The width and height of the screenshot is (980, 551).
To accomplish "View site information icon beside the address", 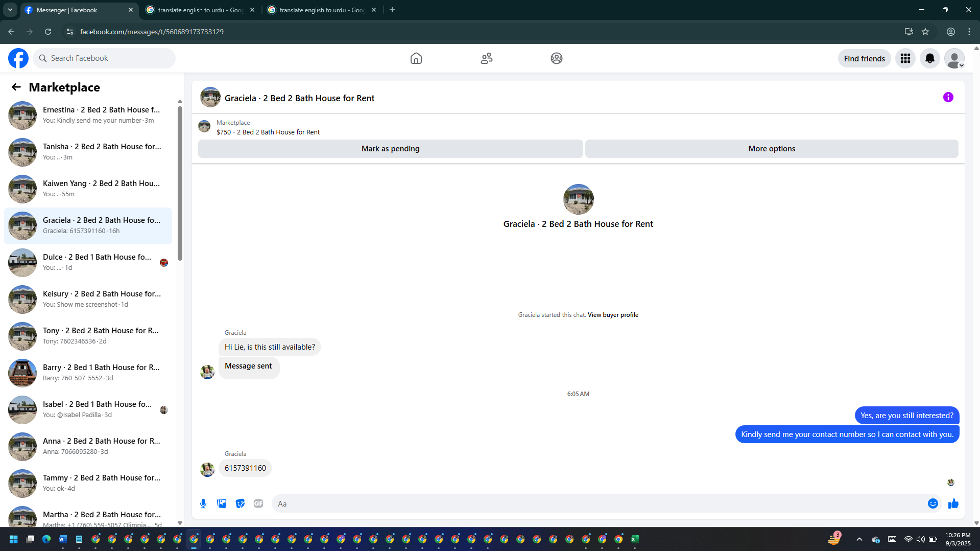I will 70,32.
